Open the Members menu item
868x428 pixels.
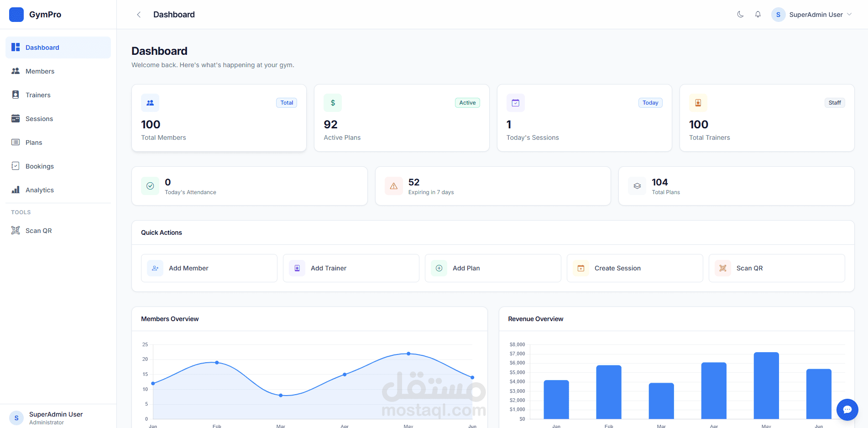[58, 71]
